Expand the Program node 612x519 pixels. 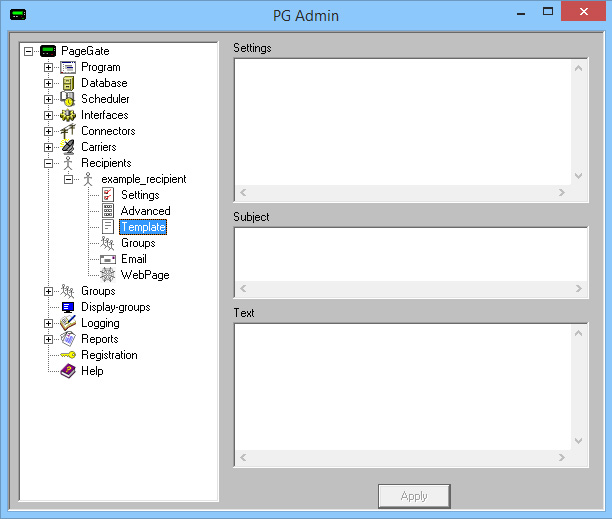point(48,68)
